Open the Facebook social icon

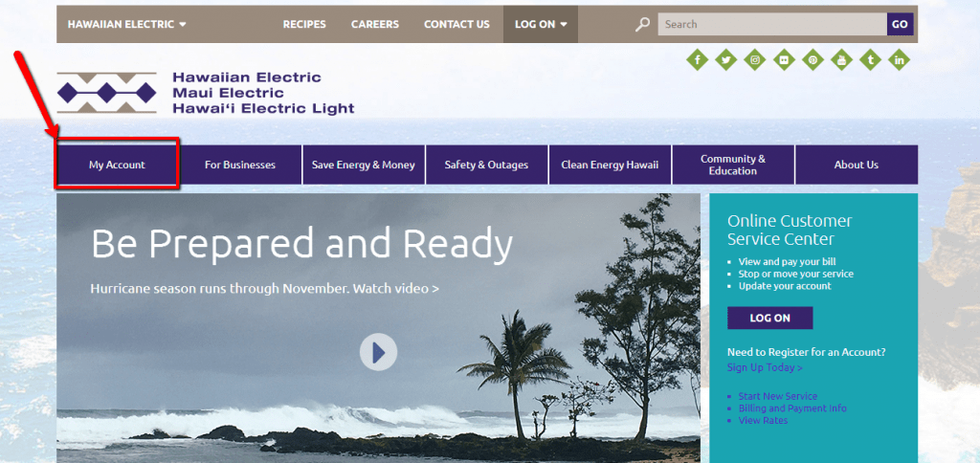coord(698,60)
